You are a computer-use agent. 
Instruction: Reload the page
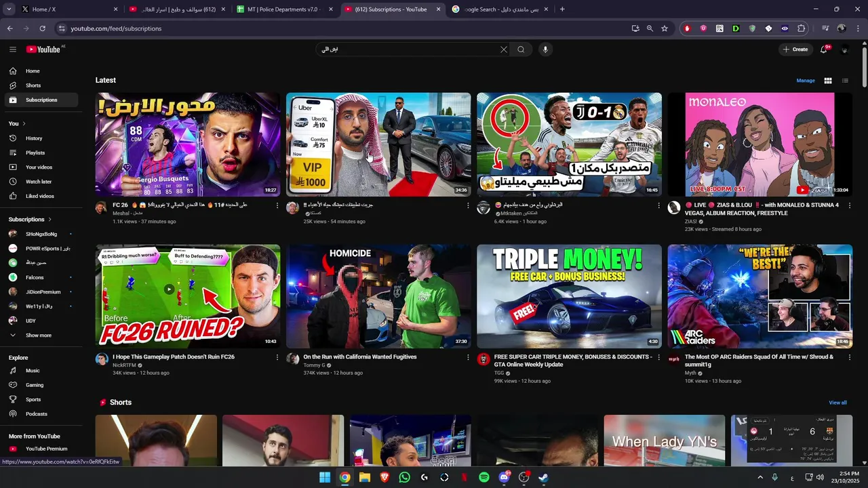click(42, 28)
